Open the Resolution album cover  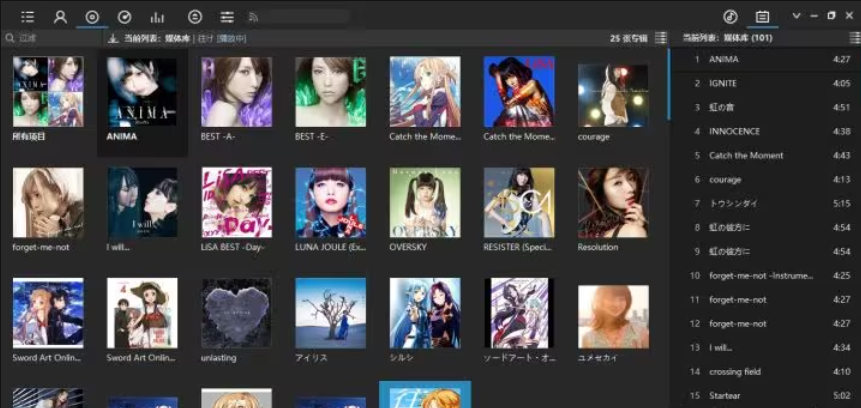click(x=613, y=203)
